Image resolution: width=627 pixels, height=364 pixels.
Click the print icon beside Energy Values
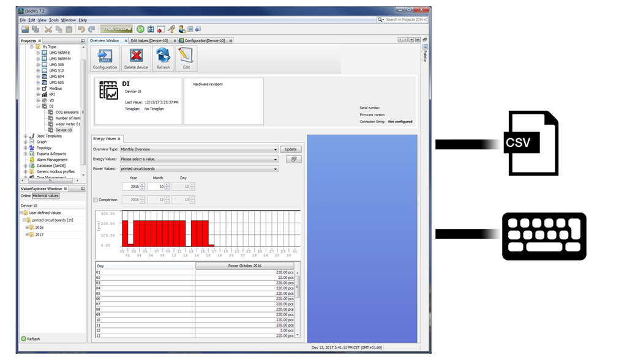click(293, 159)
